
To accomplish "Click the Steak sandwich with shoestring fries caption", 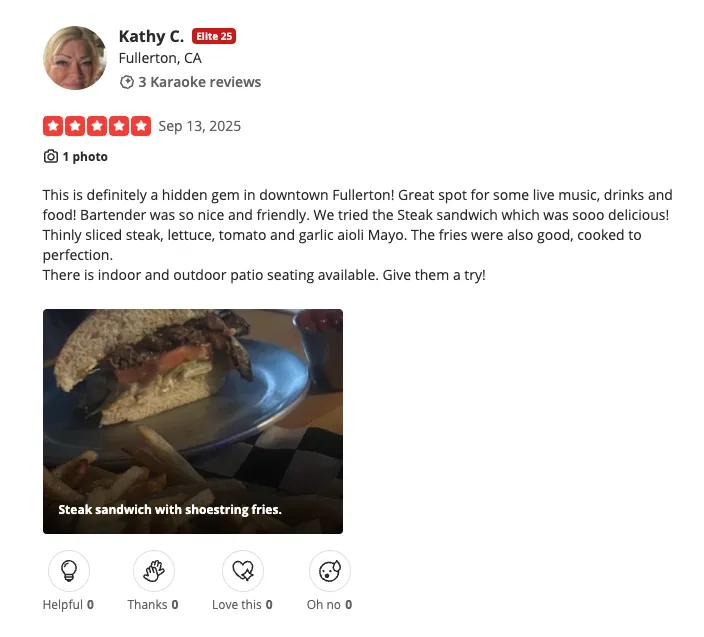I will pyautogui.click(x=170, y=510).
